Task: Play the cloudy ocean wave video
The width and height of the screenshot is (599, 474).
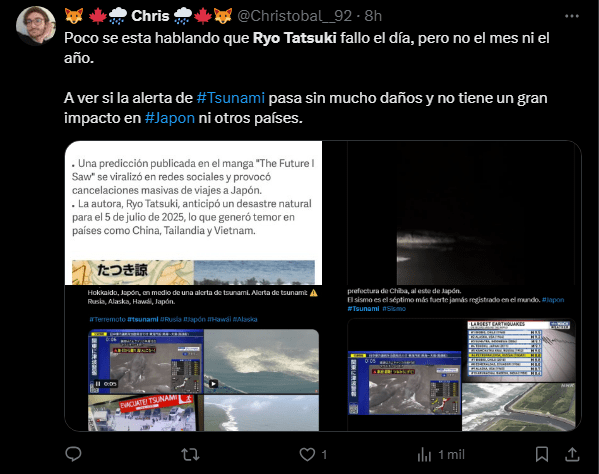Action: pos(214,384)
